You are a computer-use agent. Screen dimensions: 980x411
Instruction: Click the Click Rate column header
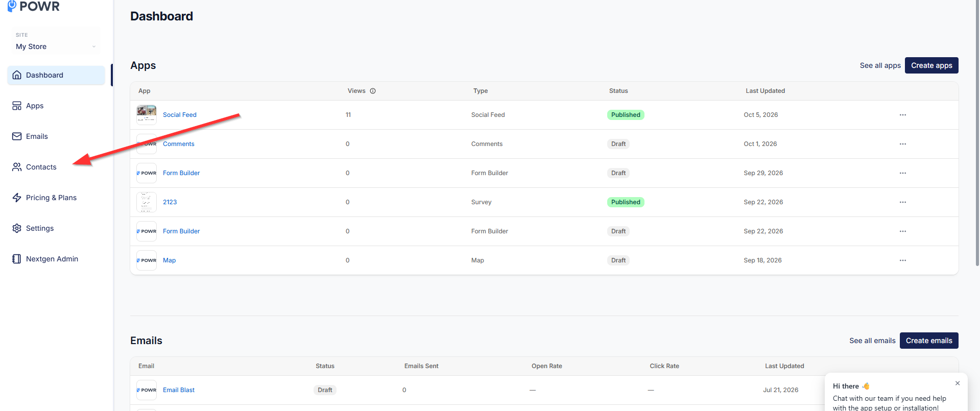[x=664, y=366]
